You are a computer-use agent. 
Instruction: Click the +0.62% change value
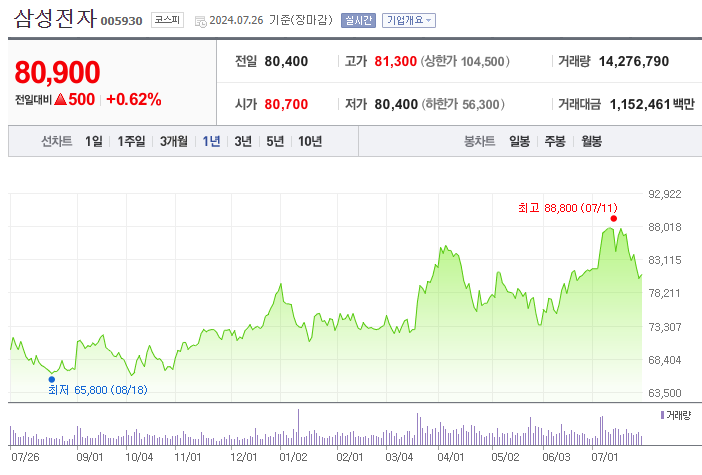(x=133, y=99)
